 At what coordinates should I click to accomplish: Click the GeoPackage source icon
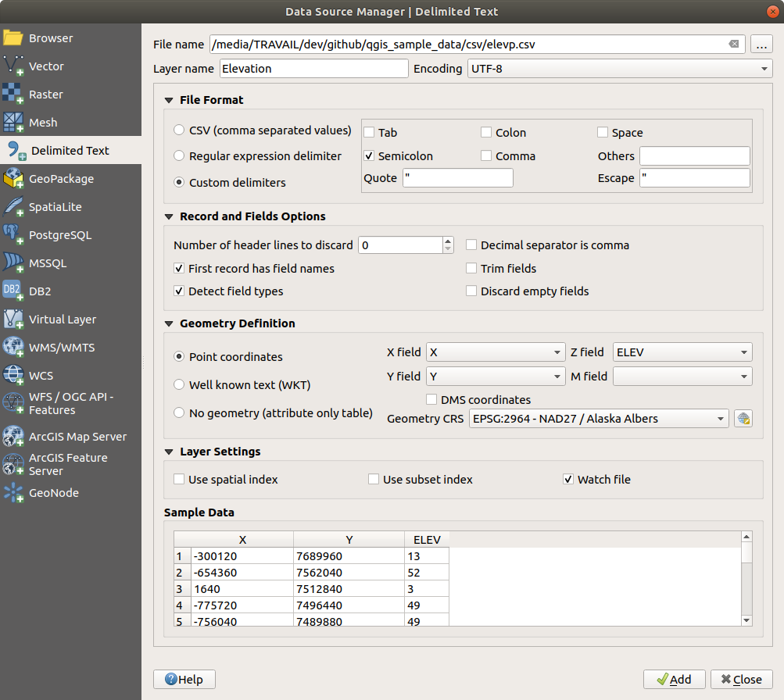13,179
